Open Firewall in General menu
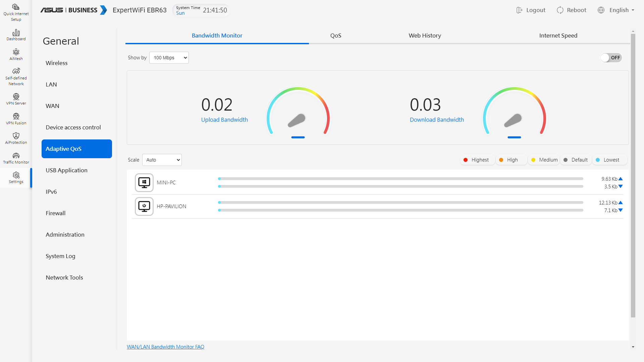644x362 pixels. (56, 213)
